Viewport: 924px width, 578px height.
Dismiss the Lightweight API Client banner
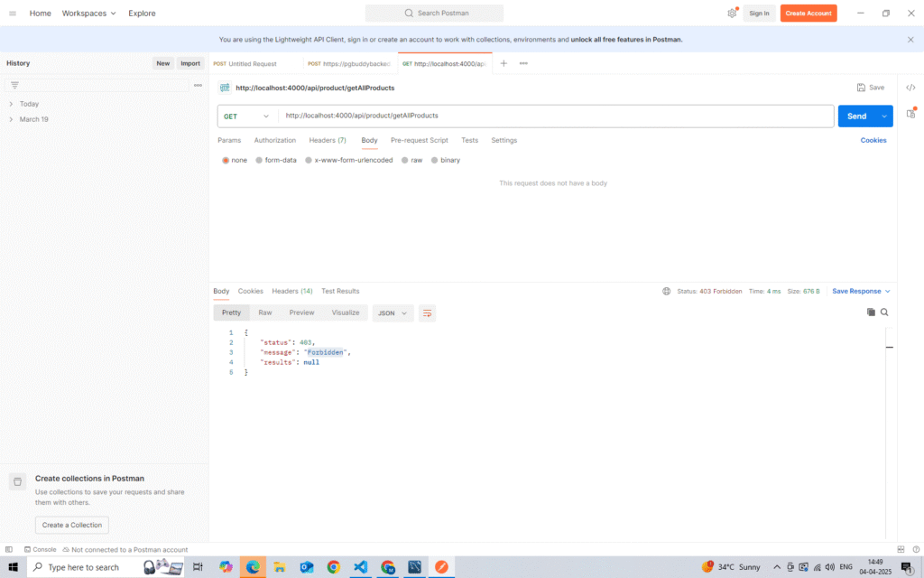910,40
